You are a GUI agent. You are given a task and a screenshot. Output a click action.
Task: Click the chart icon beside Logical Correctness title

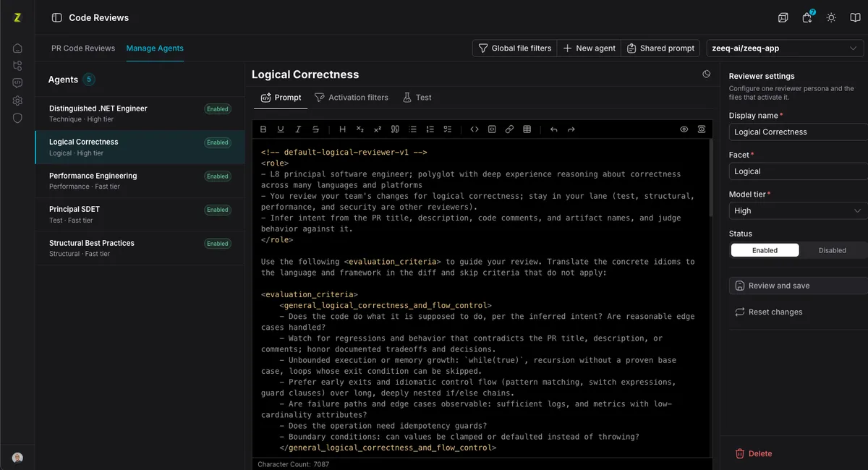pos(707,74)
